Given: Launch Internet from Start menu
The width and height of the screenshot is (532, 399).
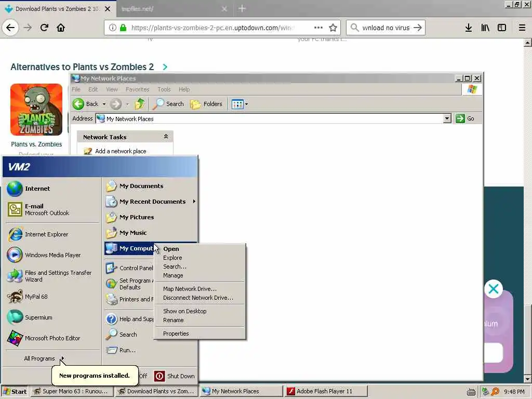Looking at the screenshot, I should [52, 189].
